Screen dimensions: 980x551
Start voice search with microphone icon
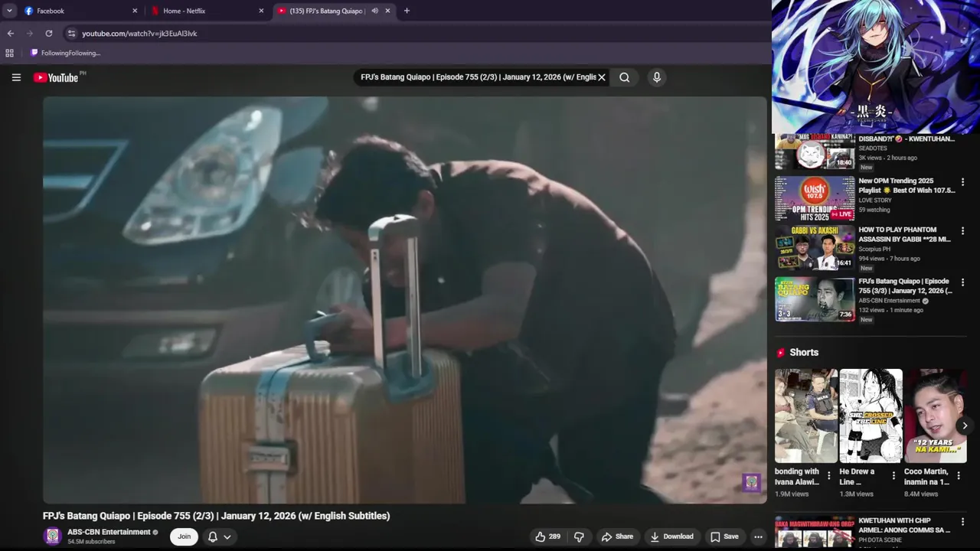coord(656,77)
